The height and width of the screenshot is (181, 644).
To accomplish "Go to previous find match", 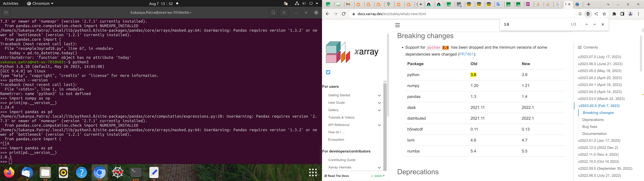I will pos(587,25).
